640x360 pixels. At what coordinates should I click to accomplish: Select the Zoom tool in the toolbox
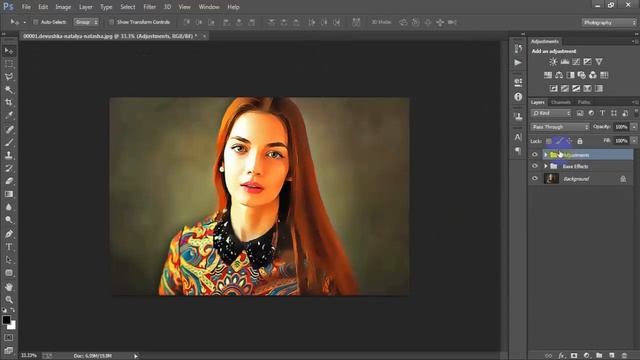click(x=9, y=300)
